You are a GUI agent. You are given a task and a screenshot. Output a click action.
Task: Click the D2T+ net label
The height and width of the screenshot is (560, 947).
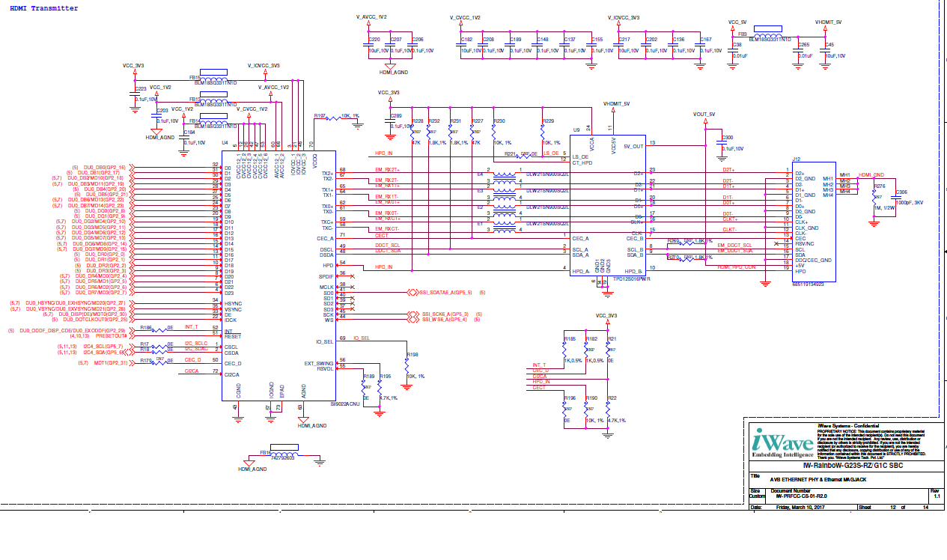tap(728, 170)
